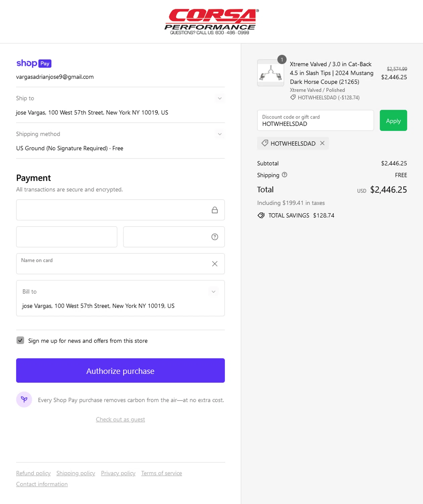
Task: Click the shipping info help icon
Action: [x=284, y=175]
